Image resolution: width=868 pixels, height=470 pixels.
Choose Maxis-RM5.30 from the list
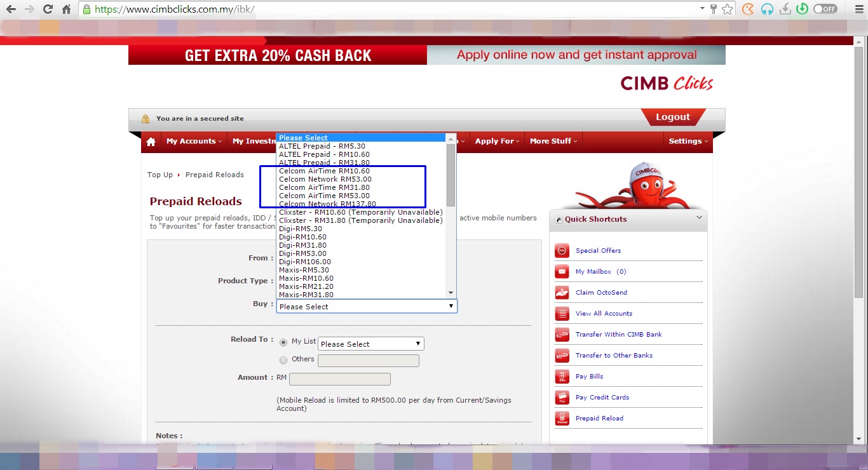point(362,270)
